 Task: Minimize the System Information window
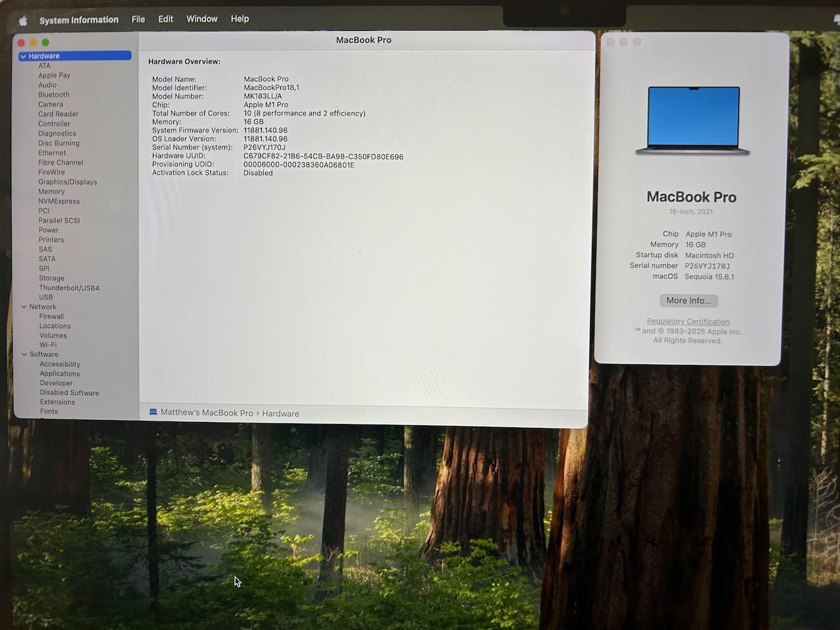pyautogui.click(x=33, y=43)
